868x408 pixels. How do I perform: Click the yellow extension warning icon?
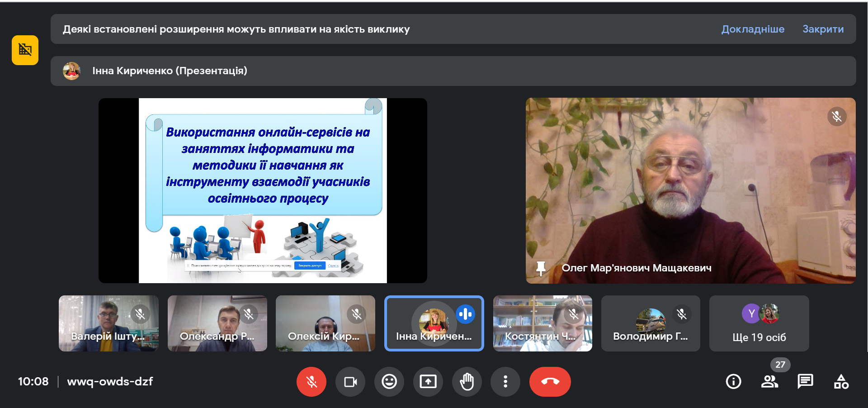[25, 50]
